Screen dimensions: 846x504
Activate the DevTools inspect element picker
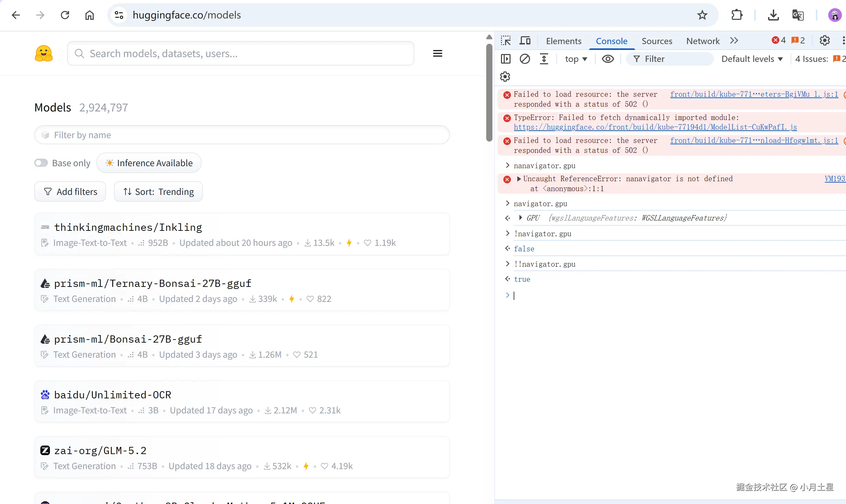[x=506, y=41]
